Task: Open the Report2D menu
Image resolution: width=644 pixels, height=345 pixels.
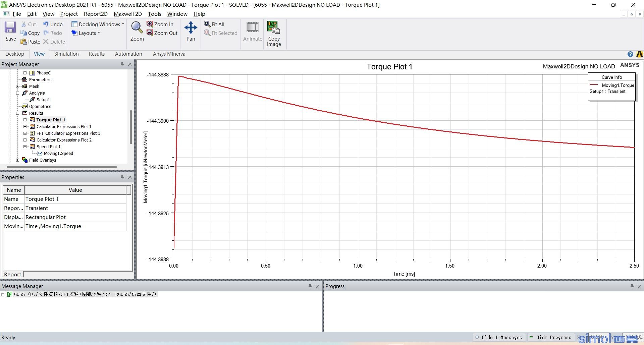Action: [96, 14]
